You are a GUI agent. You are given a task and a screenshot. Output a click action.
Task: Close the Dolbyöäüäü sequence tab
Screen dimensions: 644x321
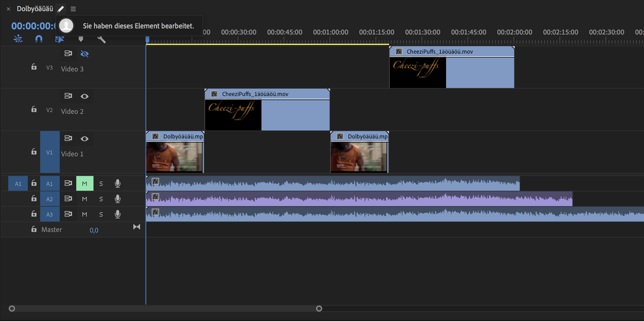point(8,9)
